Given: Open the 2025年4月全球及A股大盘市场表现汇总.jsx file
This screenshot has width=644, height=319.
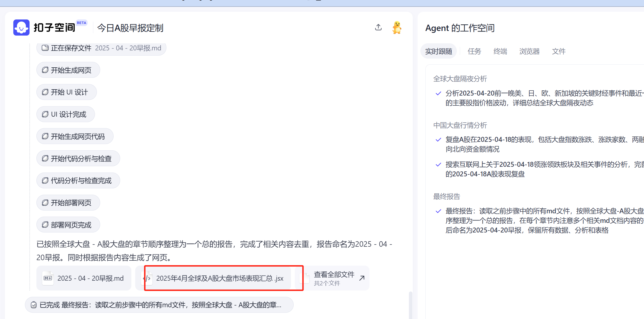Looking at the screenshot, I should tap(220, 278).
